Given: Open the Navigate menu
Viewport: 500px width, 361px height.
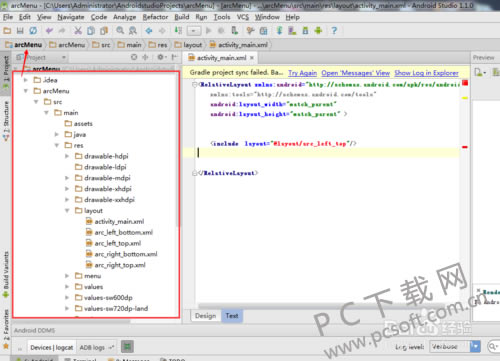Looking at the screenshot, I should [71, 17].
